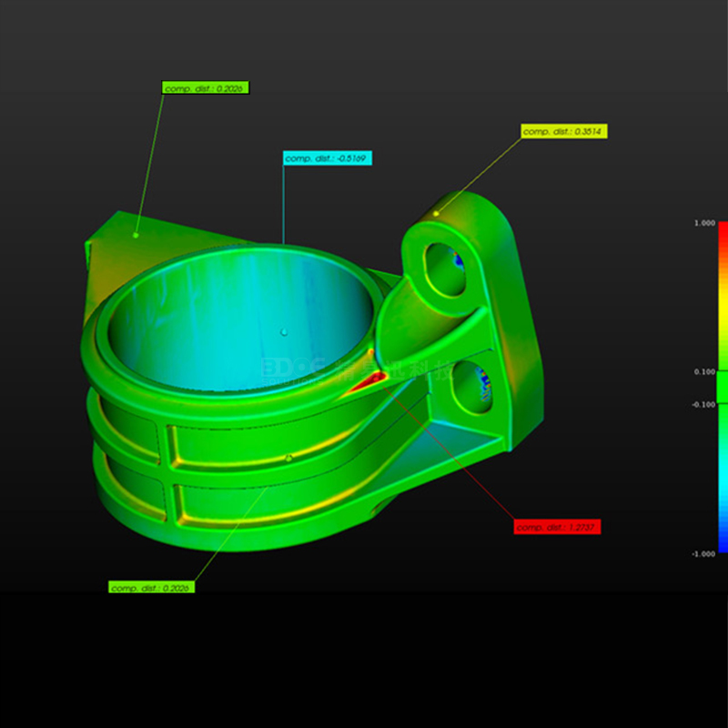Viewport: 728px width, 728px height.
Task: Click the measurement point on the bracket ear
Action: [x=436, y=214]
